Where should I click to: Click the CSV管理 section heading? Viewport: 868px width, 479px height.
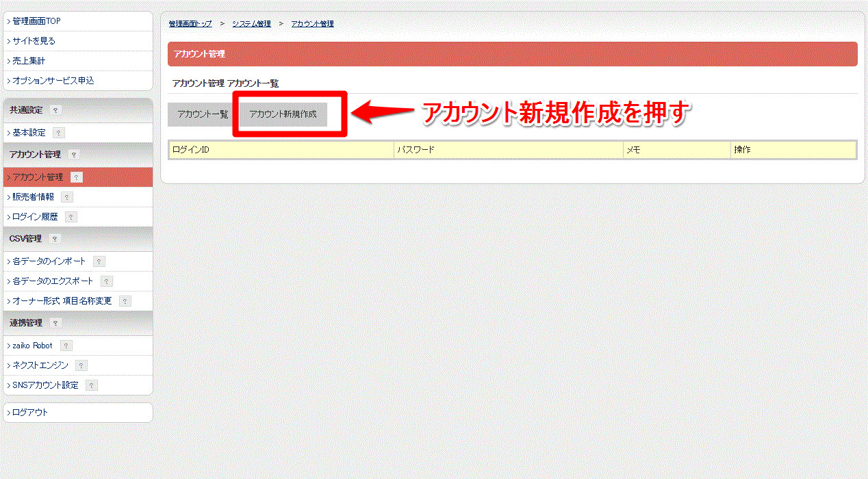[25, 239]
